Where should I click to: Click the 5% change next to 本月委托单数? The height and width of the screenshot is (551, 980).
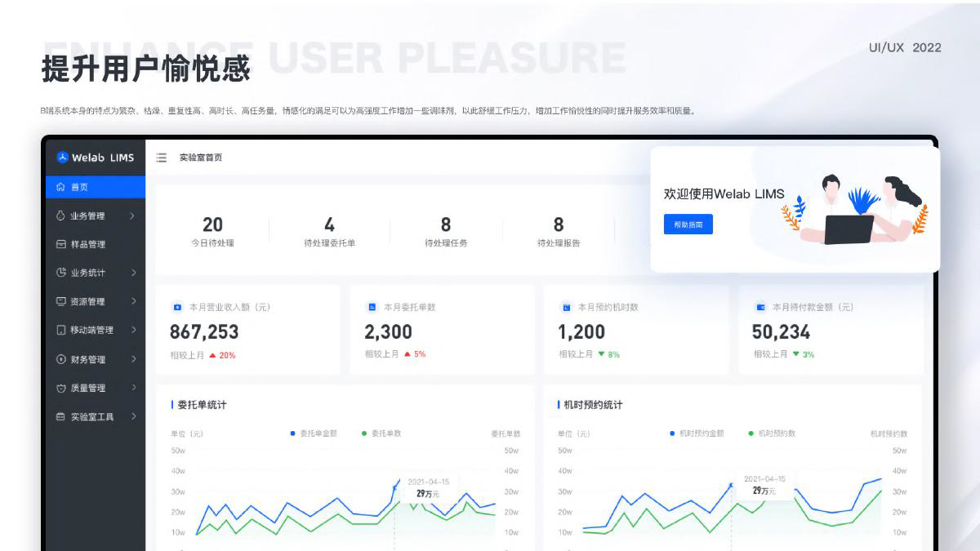pyautogui.click(x=420, y=354)
